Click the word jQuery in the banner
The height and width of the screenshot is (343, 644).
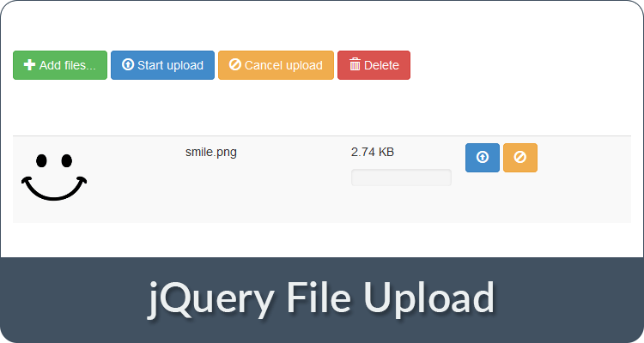click(x=211, y=299)
